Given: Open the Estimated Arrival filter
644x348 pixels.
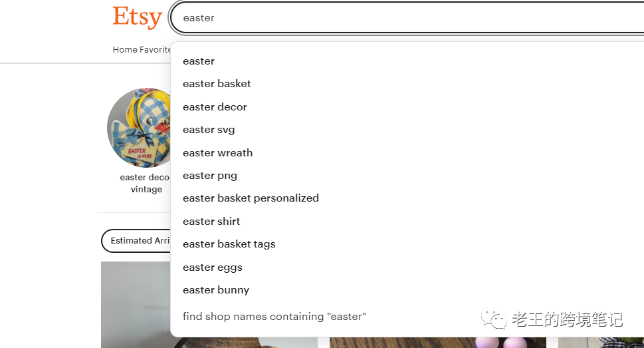Looking at the screenshot, I should click(x=137, y=241).
